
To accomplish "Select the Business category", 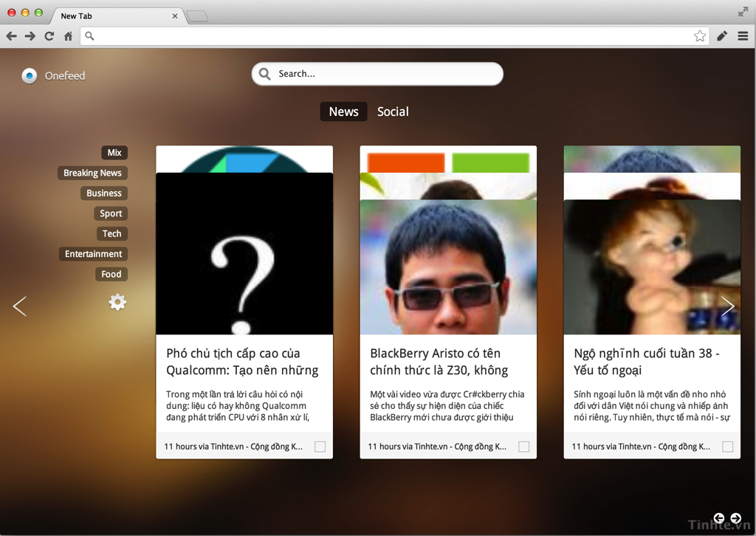I will 104,193.
